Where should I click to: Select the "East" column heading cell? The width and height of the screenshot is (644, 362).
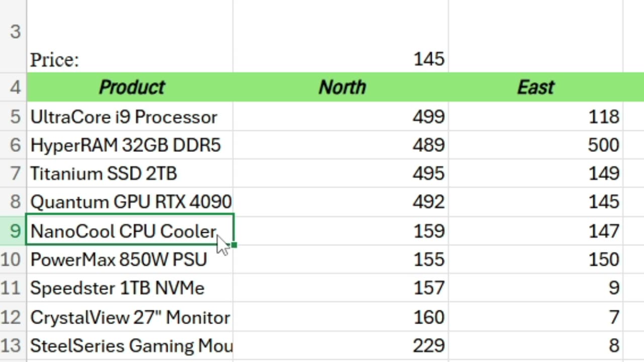[535, 87]
